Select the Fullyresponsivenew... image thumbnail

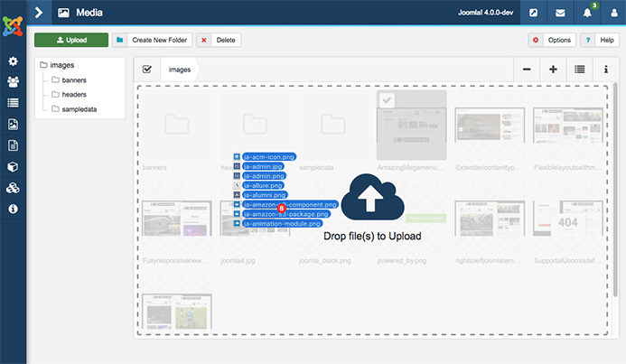pyautogui.click(x=176, y=219)
